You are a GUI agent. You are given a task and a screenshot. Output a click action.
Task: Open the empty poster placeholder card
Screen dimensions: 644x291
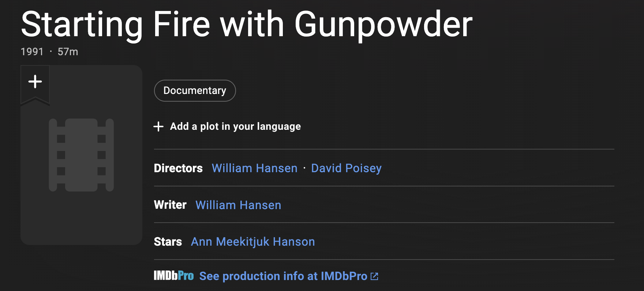click(x=81, y=155)
